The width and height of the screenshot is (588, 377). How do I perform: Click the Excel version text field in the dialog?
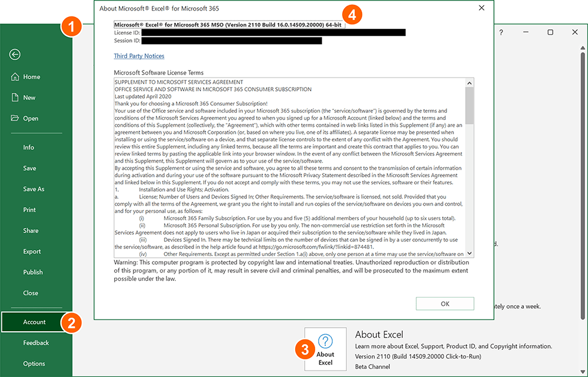coord(229,25)
